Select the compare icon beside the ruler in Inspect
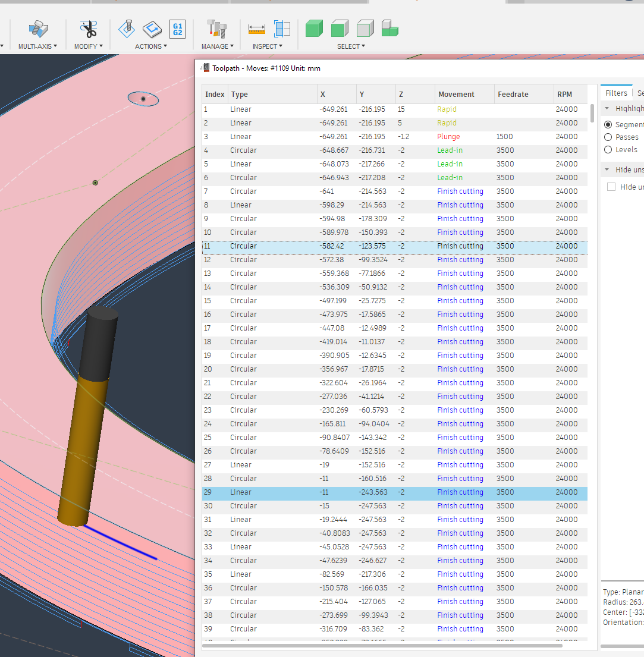The image size is (644, 657). [x=282, y=27]
